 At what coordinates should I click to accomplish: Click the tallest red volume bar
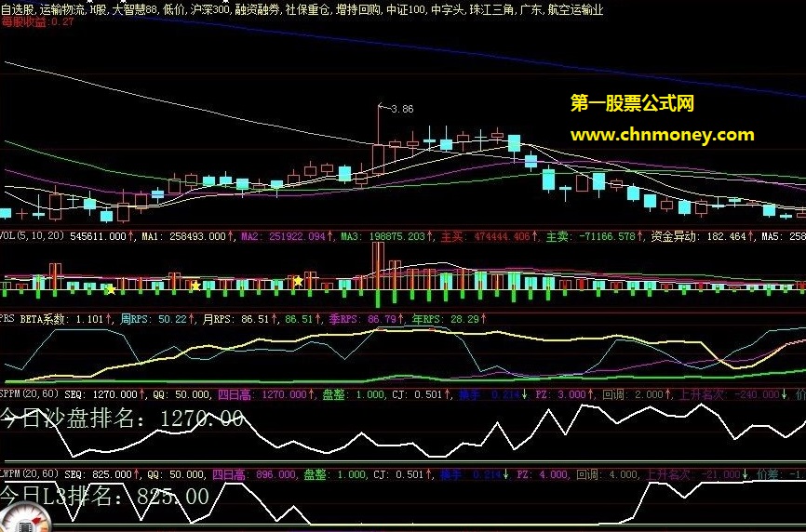coord(378,267)
